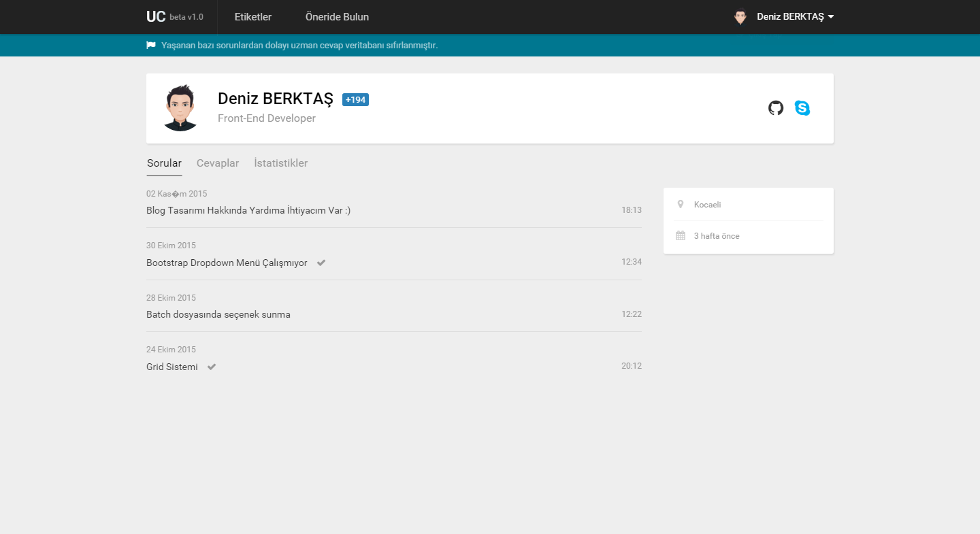Image resolution: width=980 pixels, height=534 pixels.
Task: Click the beta v1.0 version label
Action: coord(186,17)
